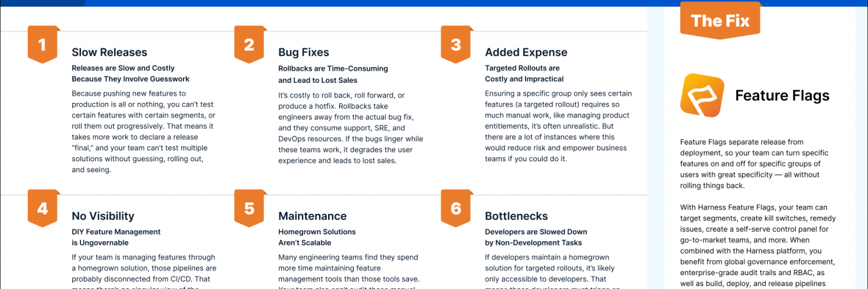Image resolution: width=868 pixels, height=289 pixels.
Task: Click the orange number 4 badge
Action: [42, 208]
